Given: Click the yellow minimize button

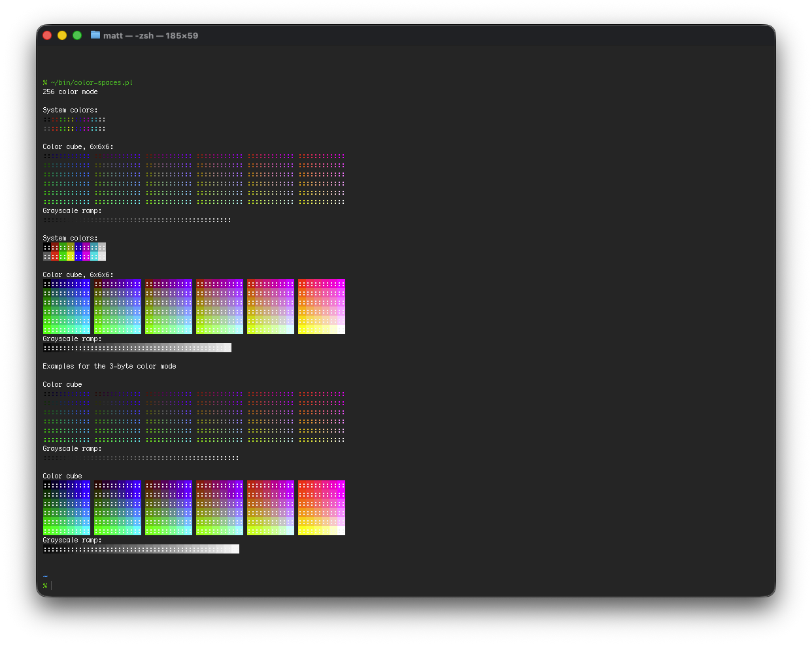Looking at the screenshot, I should pyautogui.click(x=62, y=35).
